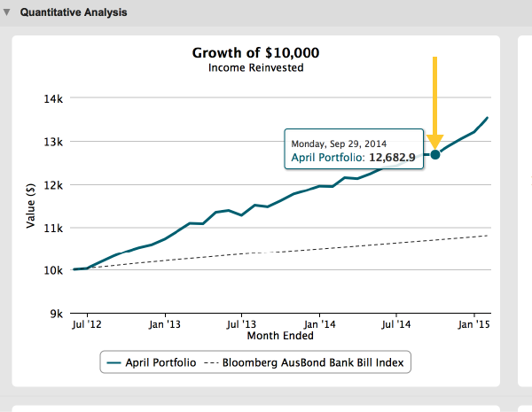Viewport: 532px width, 412px height.
Task: Click the tooltip value 12,682.9
Action: click(391, 158)
